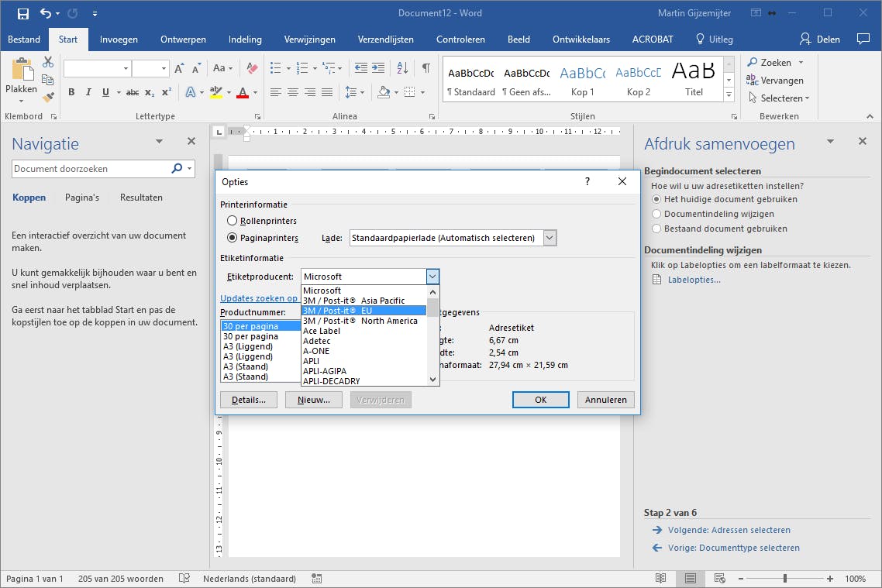Click the Italic formatting icon
The height and width of the screenshot is (588, 882).
tap(88, 92)
